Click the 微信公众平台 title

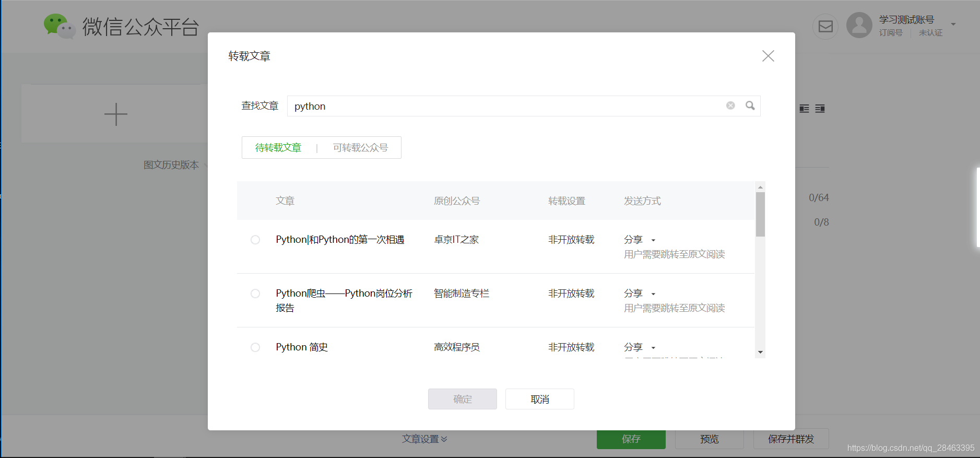140,27
